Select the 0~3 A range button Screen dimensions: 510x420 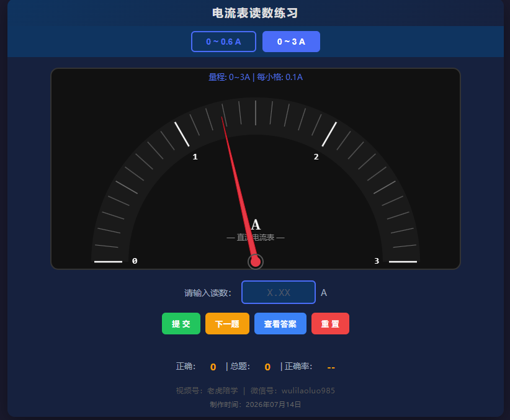pos(291,42)
